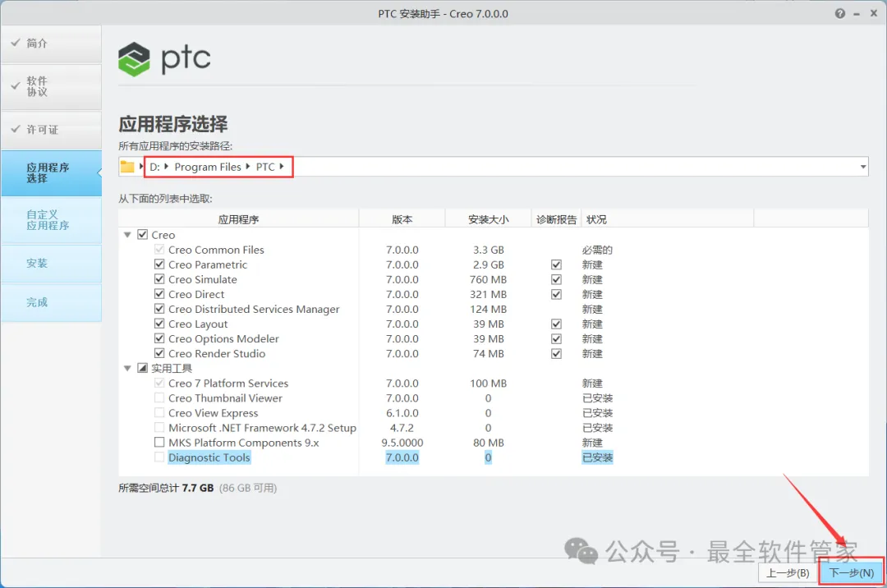Uncheck Creo Layout application
The height and width of the screenshot is (588, 887).
click(x=159, y=324)
